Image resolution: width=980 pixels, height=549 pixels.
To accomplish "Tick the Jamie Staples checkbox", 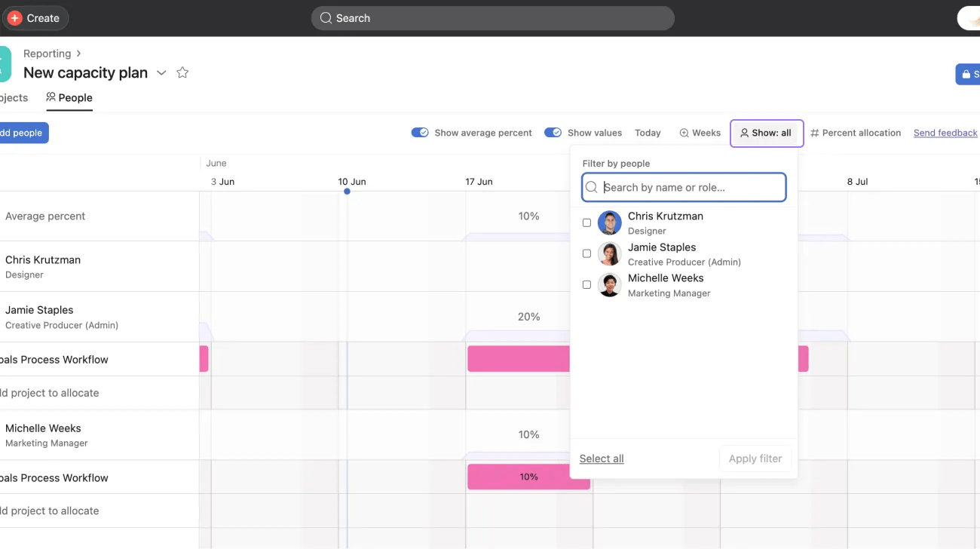I will click(x=586, y=254).
